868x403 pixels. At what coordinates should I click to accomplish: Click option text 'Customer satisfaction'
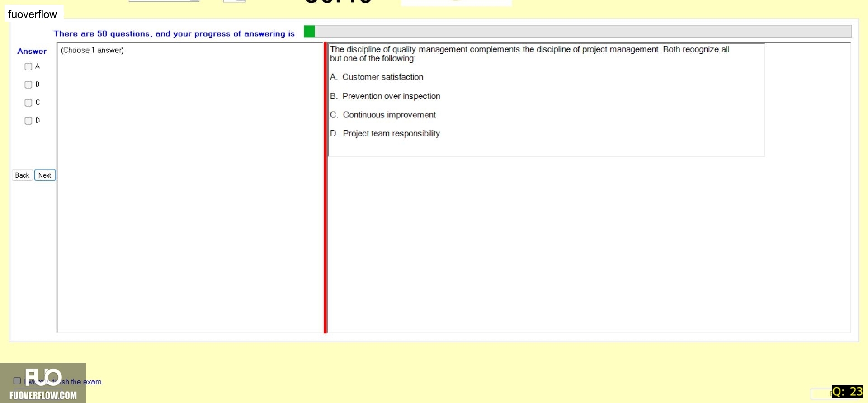[383, 77]
